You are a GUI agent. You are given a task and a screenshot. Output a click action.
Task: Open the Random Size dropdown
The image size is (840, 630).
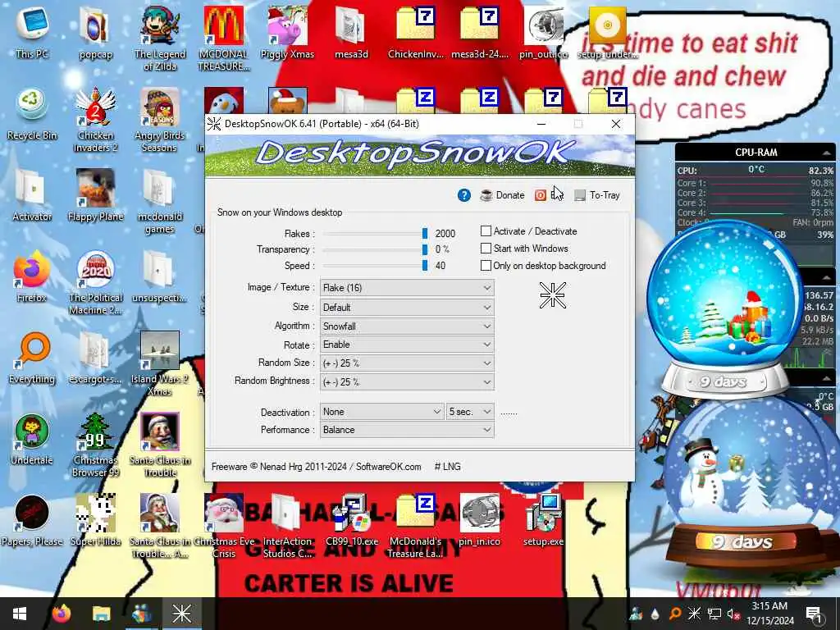[407, 363]
